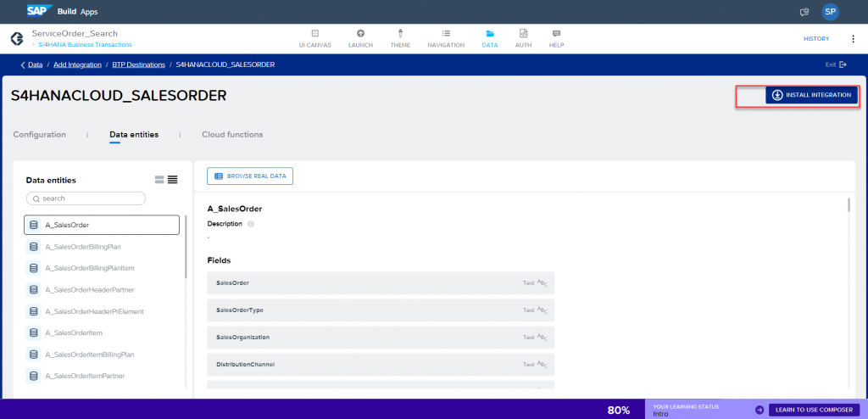Click the BTP Destinations breadcrumb

coord(138,64)
